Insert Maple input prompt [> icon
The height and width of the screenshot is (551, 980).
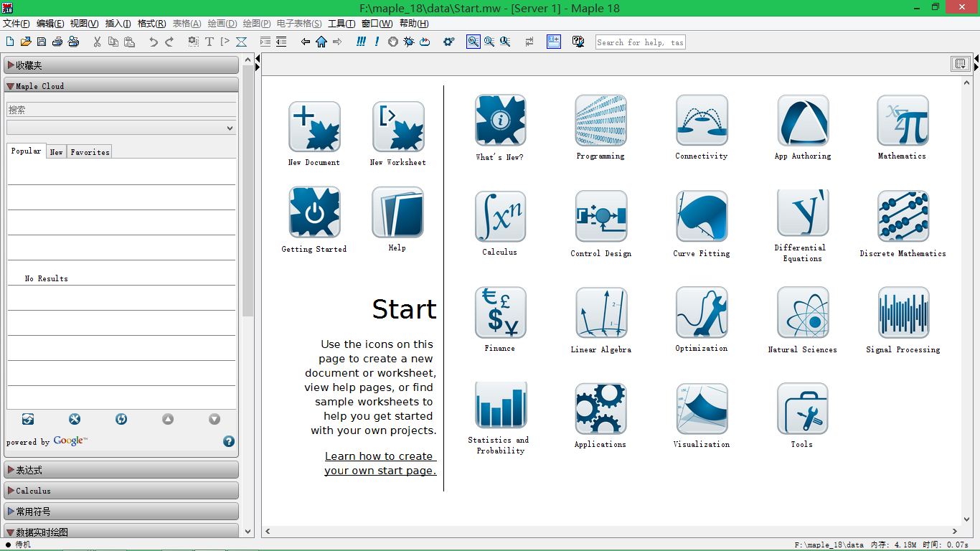(225, 42)
